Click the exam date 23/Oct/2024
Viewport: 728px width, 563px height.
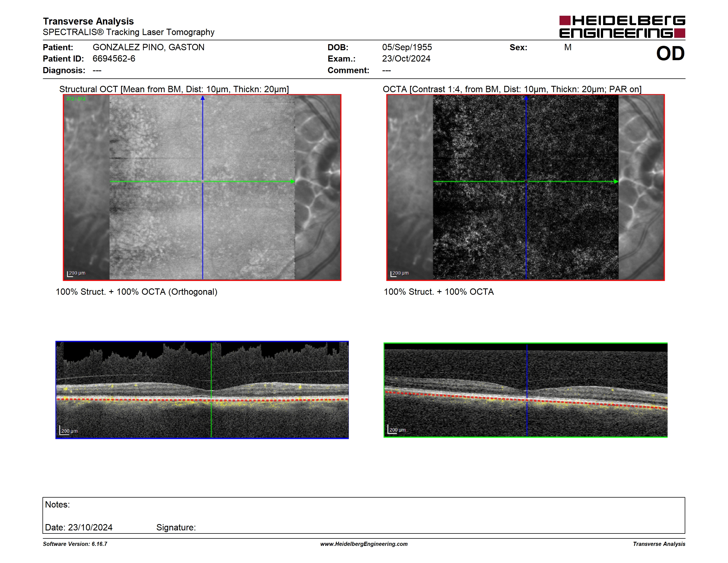click(406, 59)
